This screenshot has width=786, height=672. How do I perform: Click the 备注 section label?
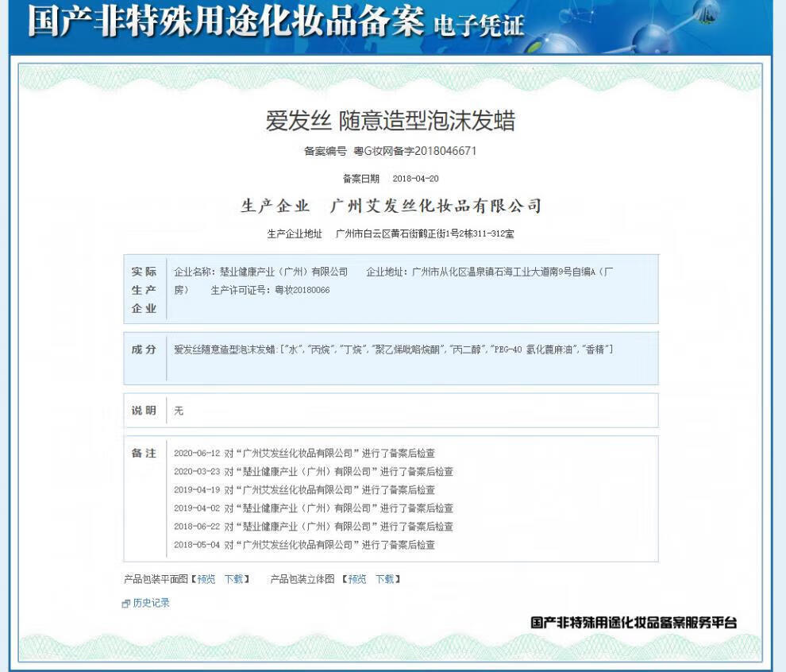coord(144,454)
